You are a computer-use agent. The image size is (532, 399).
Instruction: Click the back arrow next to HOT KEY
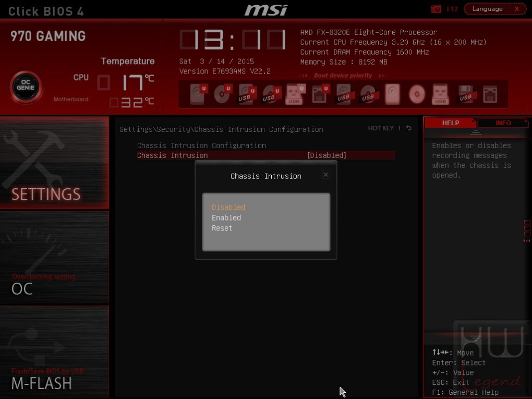point(409,128)
